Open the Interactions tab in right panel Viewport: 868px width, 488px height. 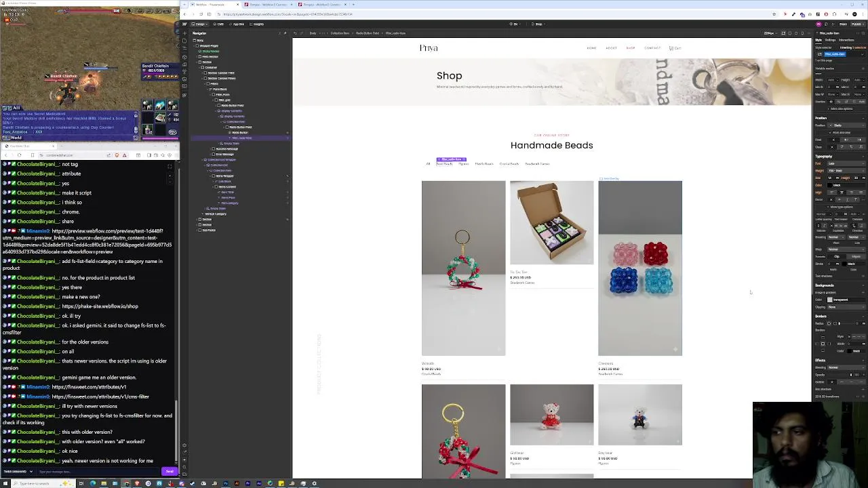pos(846,40)
